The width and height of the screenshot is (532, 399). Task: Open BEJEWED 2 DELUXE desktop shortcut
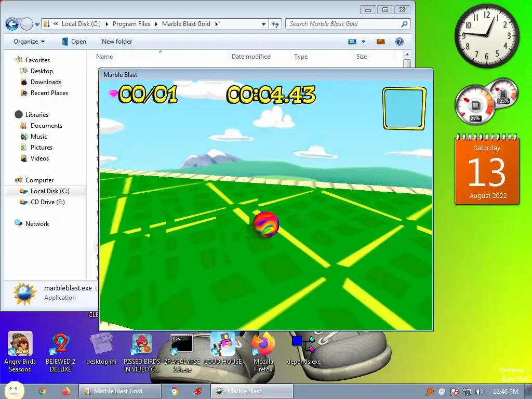click(x=60, y=352)
